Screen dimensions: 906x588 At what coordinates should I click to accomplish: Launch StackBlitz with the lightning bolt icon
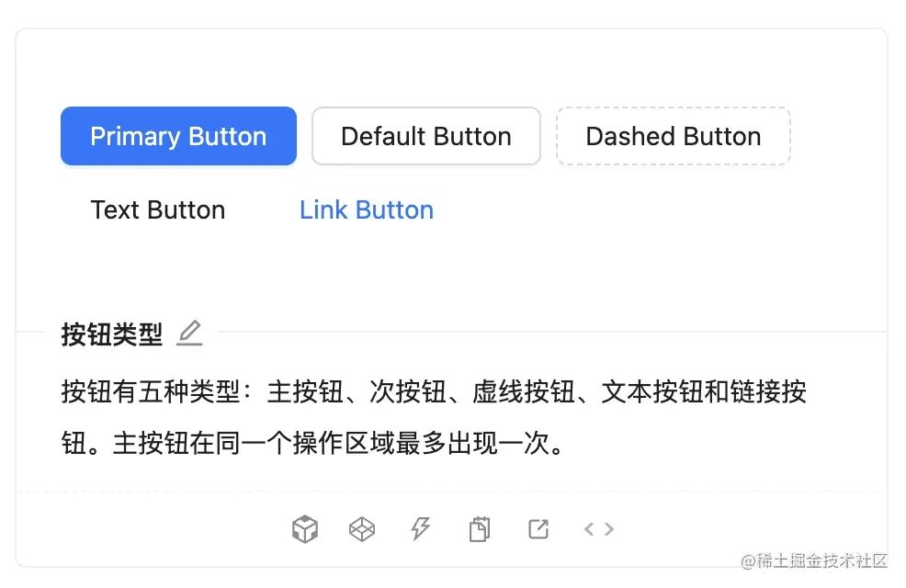(420, 529)
